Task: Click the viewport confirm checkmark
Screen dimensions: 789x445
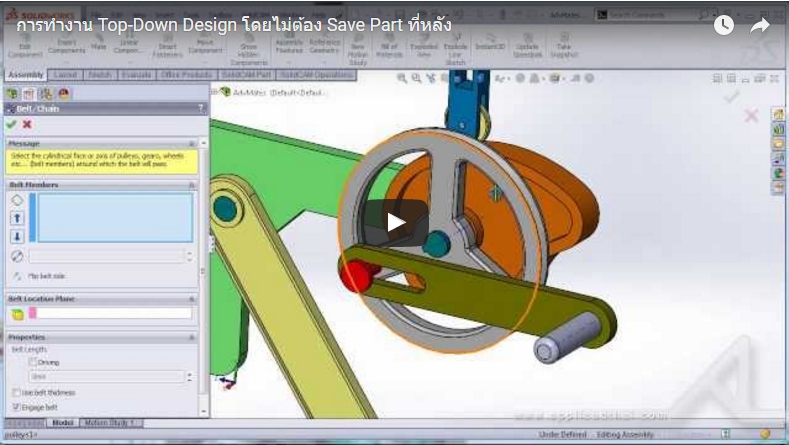Action: click(x=731, y=96)
